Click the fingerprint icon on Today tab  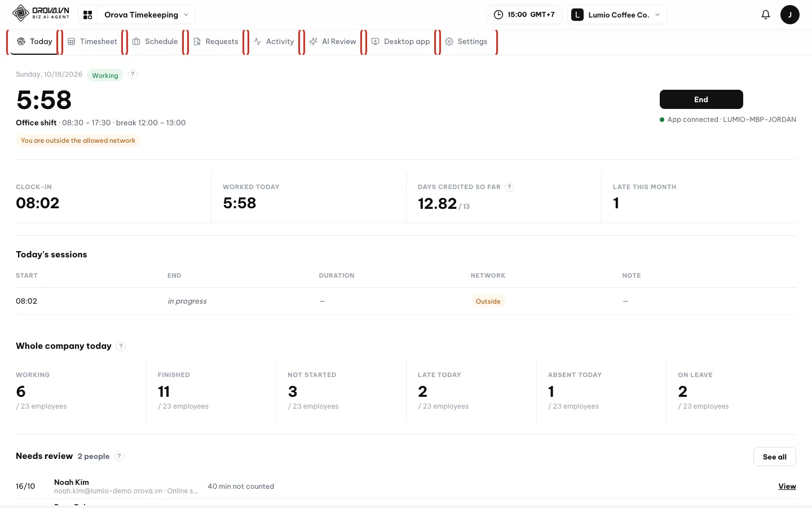pyautogui.click(x=21, y=42)
